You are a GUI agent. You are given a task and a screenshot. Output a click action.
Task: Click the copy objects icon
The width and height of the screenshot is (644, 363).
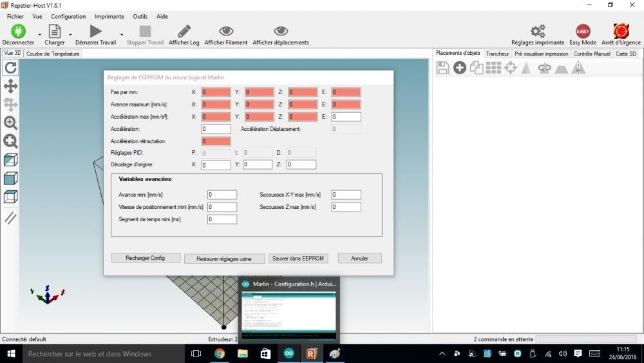click(477, 68)
